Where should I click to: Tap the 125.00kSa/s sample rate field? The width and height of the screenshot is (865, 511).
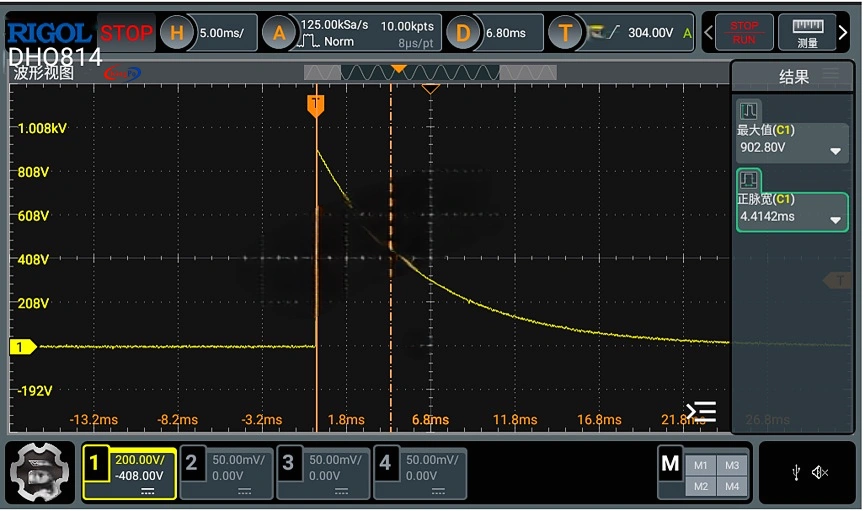pos(334,25)
